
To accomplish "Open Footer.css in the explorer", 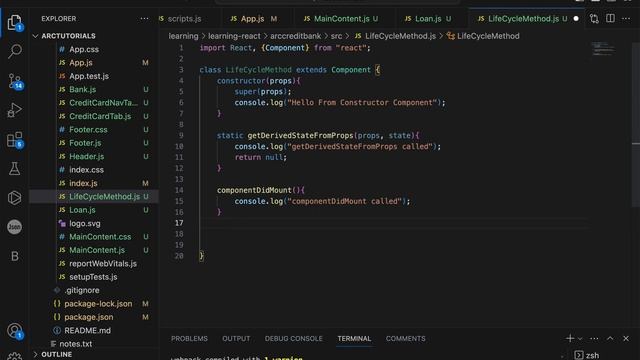I will click(x=88, y=129).
